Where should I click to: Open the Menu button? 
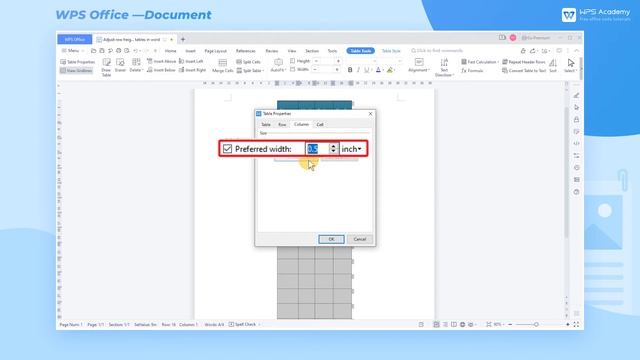72,51
